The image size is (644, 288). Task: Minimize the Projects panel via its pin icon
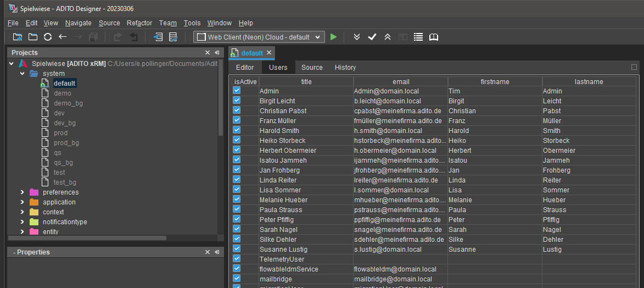(x=217, y=53)
